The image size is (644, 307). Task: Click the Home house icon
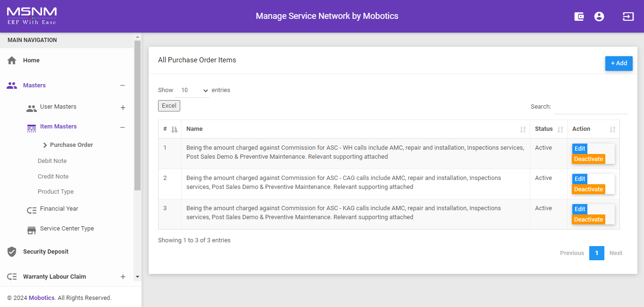(x=12, y=60)
